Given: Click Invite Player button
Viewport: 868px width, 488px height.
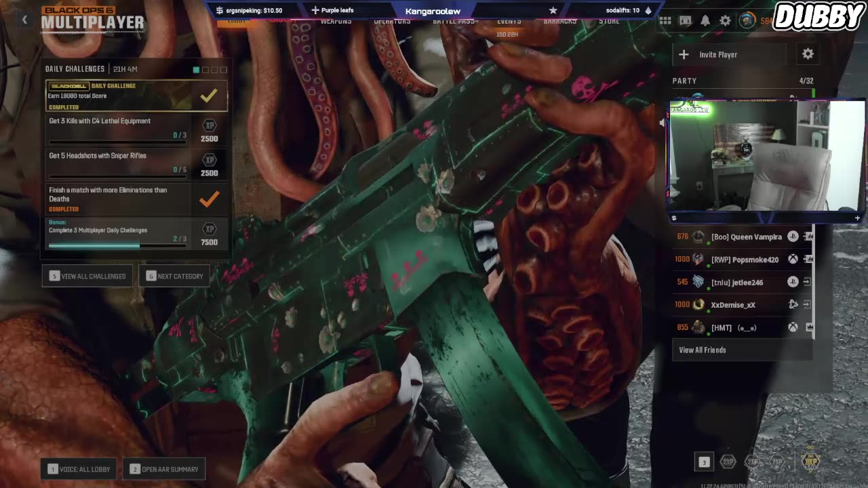Looking at the screenshot, I should coord(729,54).
